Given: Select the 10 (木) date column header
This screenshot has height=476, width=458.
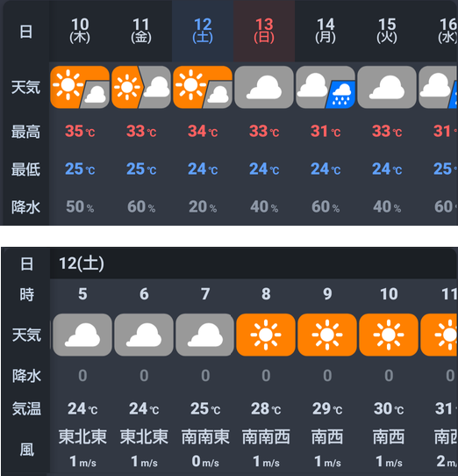Looking at the screenshot, I should coord(80,31).
